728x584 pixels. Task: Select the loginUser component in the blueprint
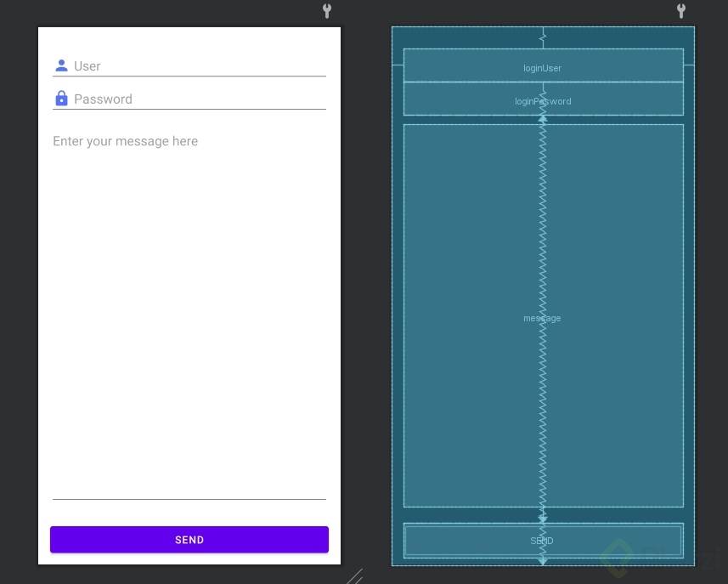click(543, 65)
